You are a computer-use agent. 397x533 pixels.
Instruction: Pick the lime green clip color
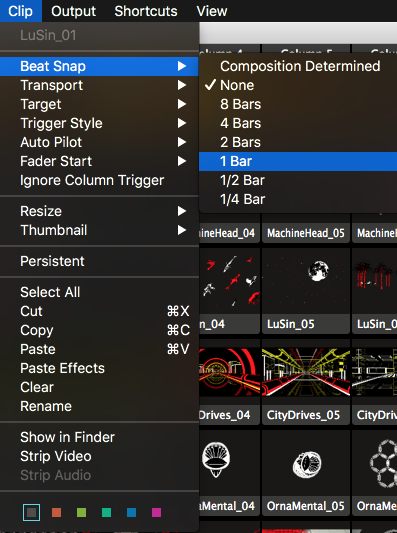[x=82, y=512]
